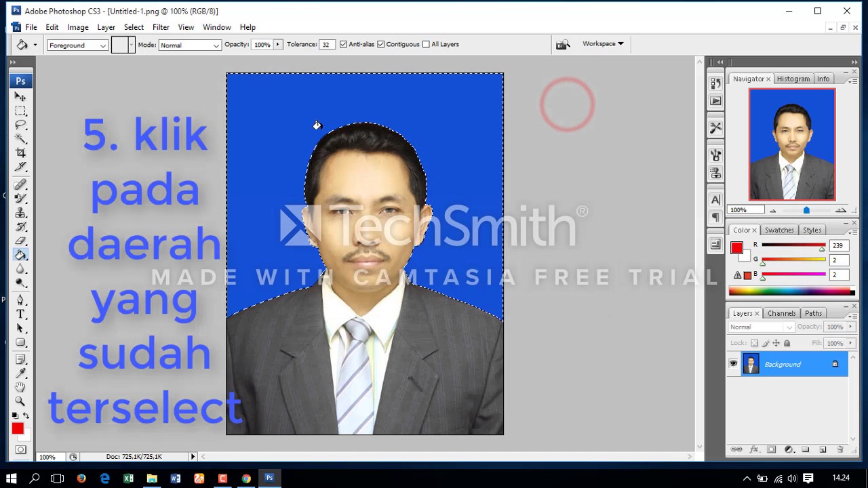Image resolution: width=868 pixels, height=488 pixels.
Task: Select the Magic Wand tool
Action: point(20,139)
